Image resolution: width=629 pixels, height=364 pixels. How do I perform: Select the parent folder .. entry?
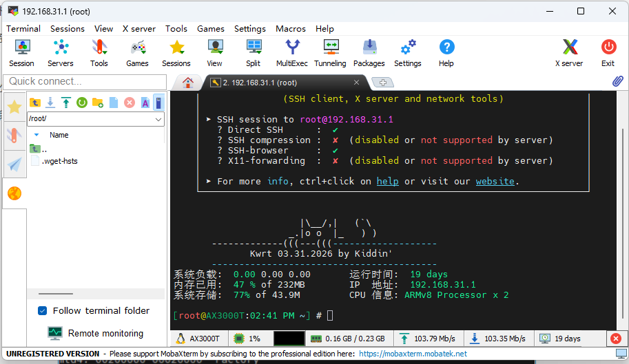tap(39, 149)
